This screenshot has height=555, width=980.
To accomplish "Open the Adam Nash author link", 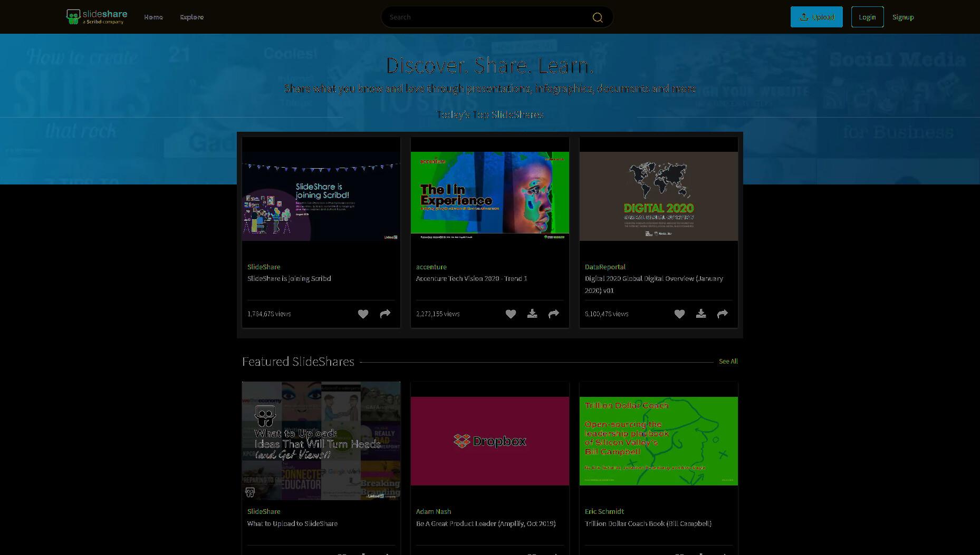I will (x=434, y=511).
